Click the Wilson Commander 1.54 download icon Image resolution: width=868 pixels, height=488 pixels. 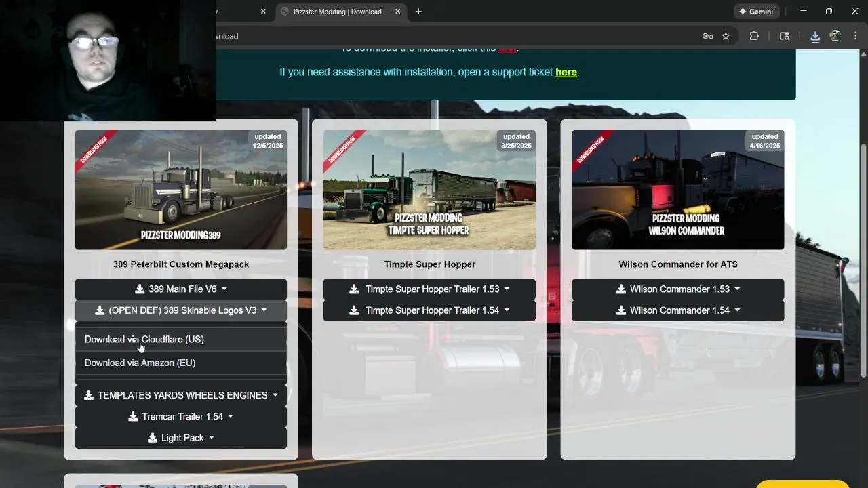click(x=621, y=310)
